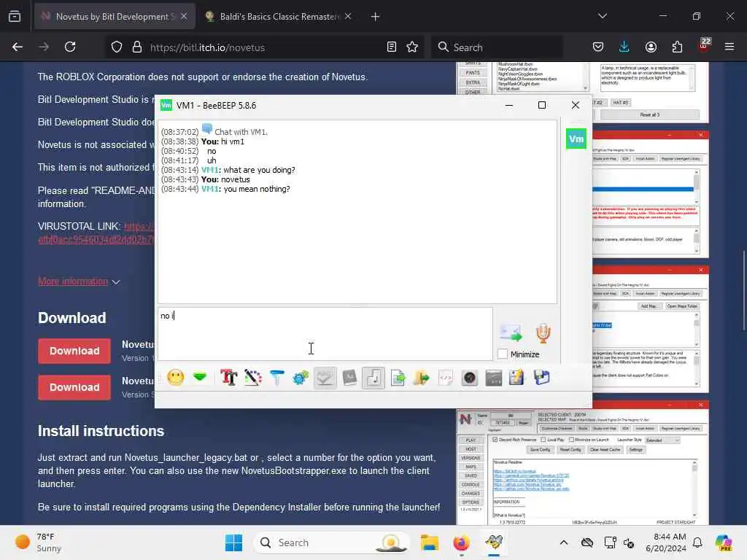This screenshot has height=560, width=747.
Task: Open Firefox View from the tab bar
Action: point(15,17)
